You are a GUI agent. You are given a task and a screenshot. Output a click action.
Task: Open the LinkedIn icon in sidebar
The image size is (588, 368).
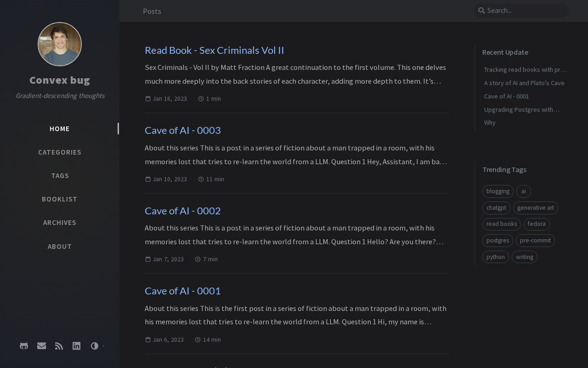click(76, 346)
